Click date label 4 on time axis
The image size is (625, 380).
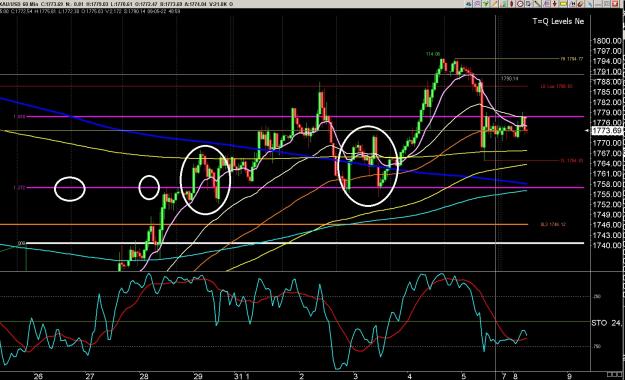pos(409,376)
